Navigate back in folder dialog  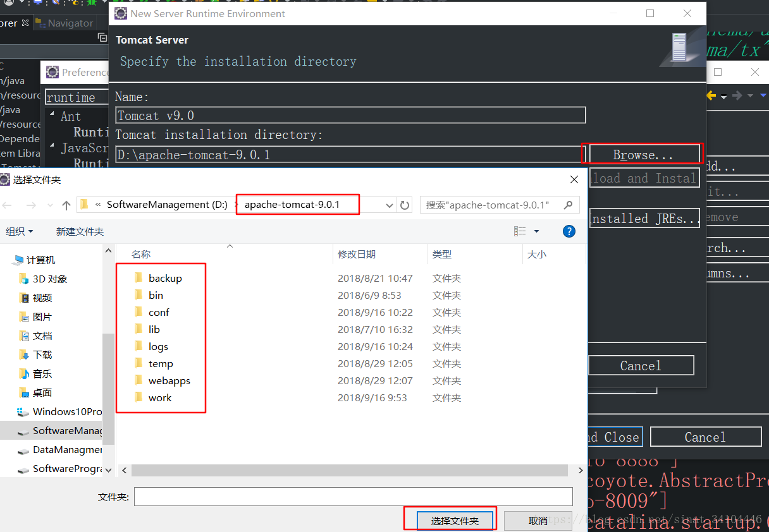8,205
